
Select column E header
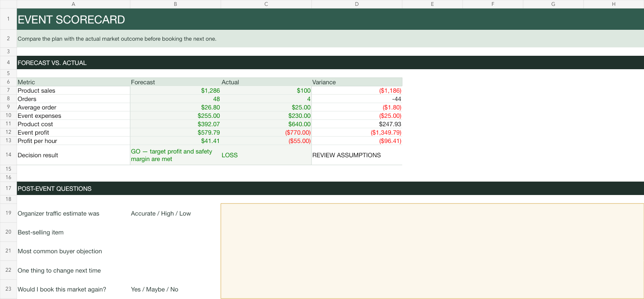(x=432, y=4)
